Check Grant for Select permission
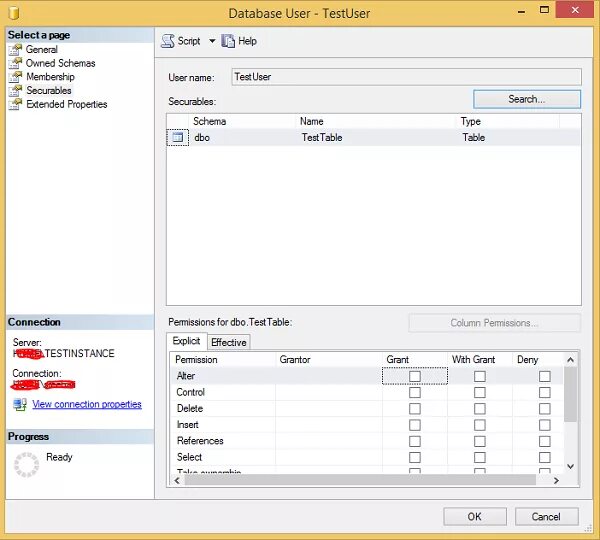This screenshot has height=540, width=600. (x=415, y=457)
